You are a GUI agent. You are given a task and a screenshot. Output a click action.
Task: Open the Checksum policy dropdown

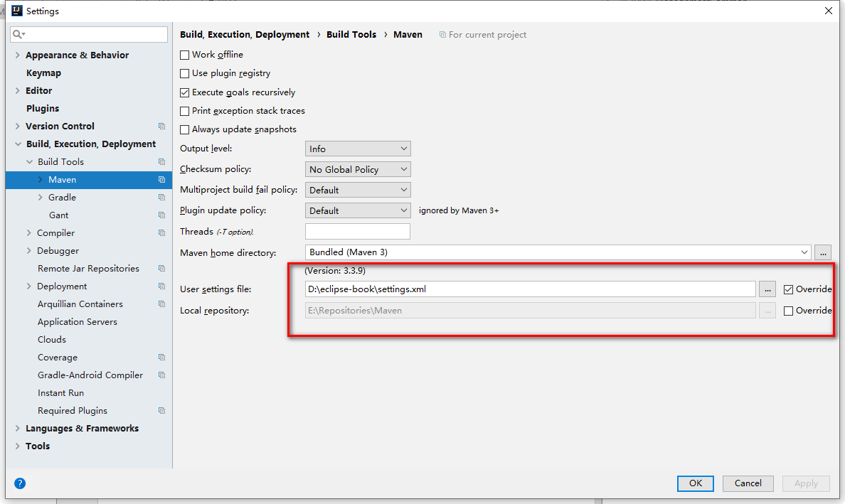point(358,169)
